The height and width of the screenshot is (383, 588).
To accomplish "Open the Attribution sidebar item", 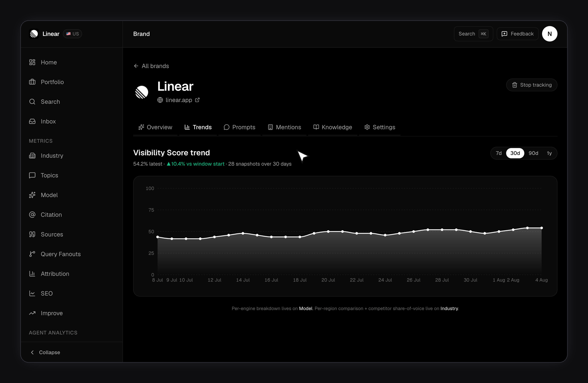I will coord(72,274).
